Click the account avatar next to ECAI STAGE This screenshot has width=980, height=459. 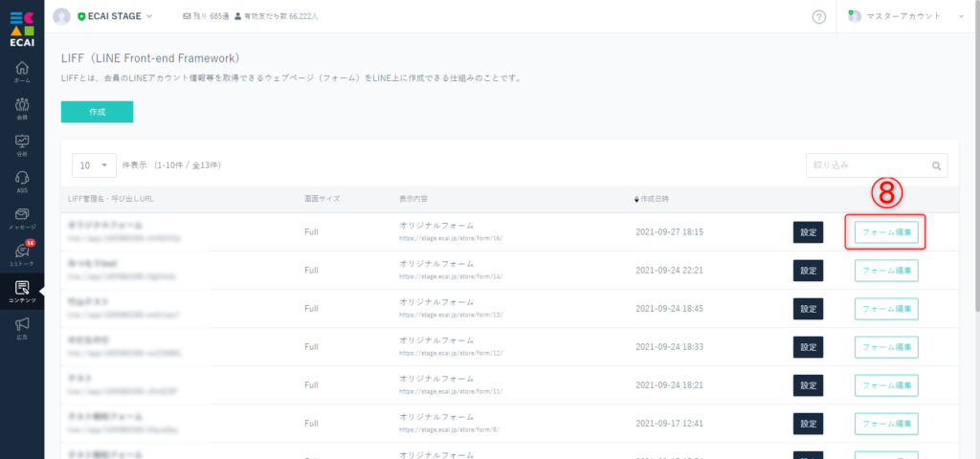pos(62,17)
